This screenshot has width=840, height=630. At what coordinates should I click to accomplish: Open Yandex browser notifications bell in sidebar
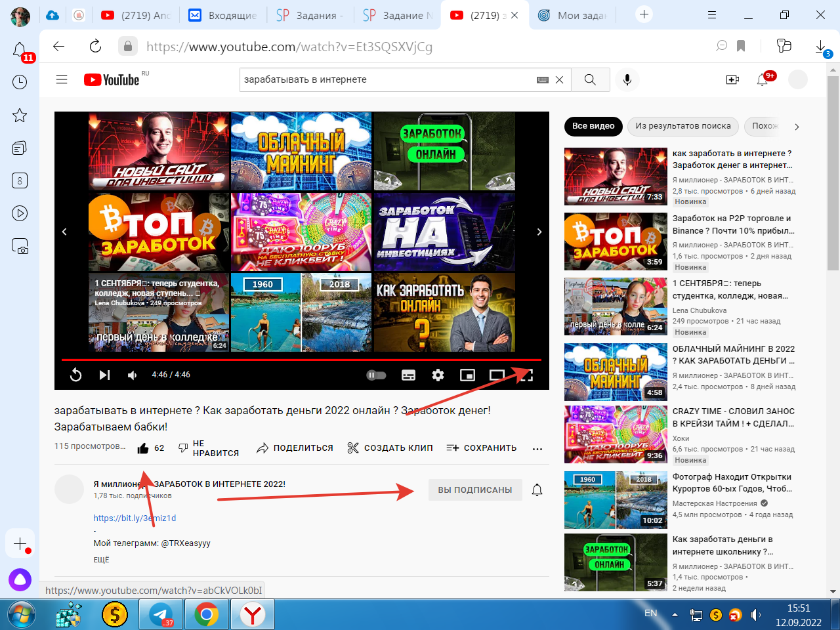(20, 50)
